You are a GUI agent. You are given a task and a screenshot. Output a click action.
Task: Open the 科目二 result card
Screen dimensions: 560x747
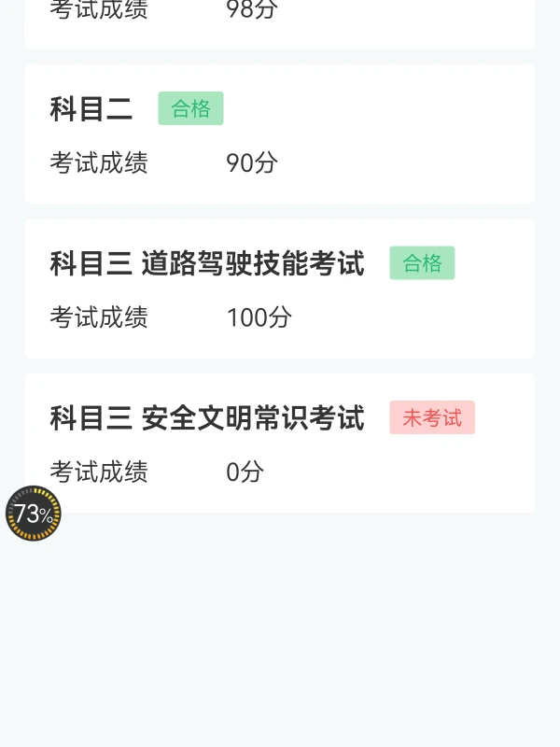pyautogui.click(x=280, y=134)
